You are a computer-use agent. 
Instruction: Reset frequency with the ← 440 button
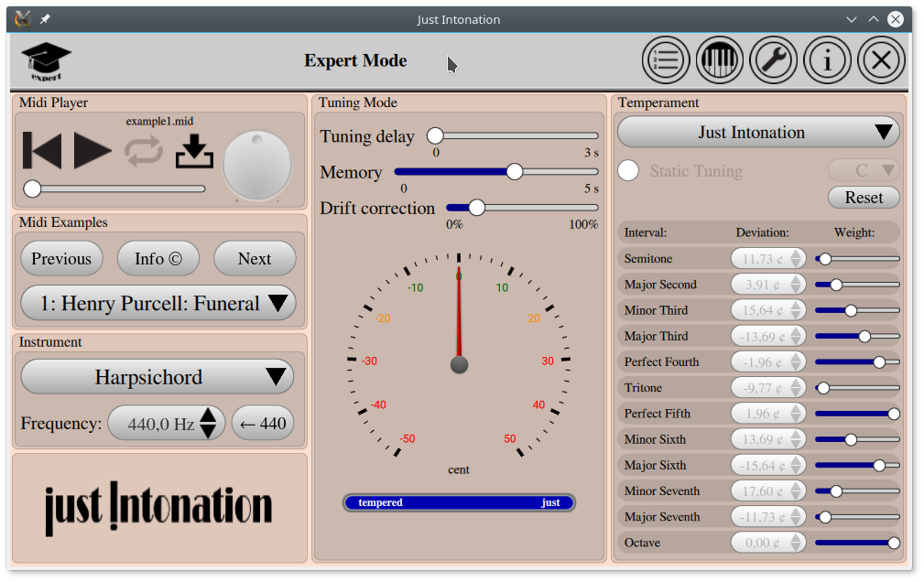263,424
